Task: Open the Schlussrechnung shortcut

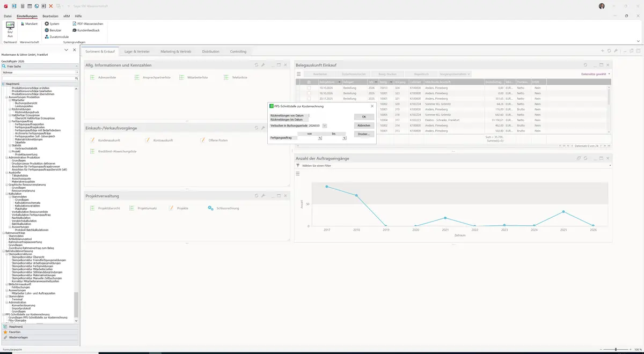Action: tap(223, 208)
